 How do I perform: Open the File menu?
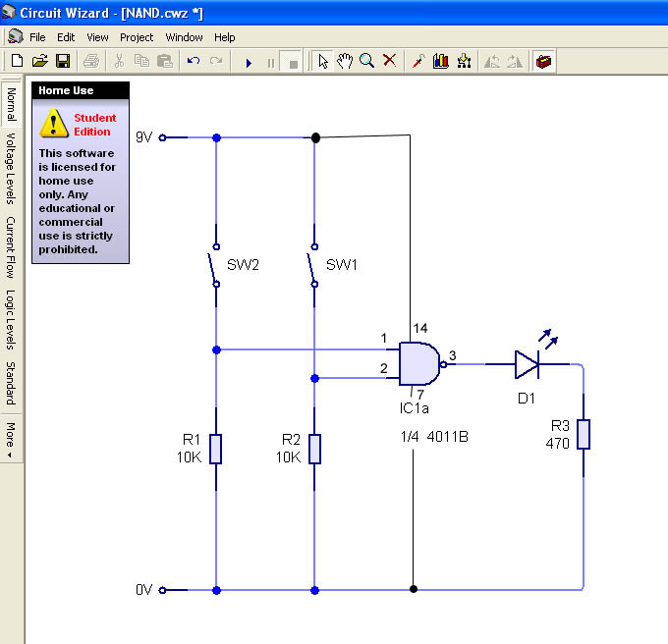(37, 37)
